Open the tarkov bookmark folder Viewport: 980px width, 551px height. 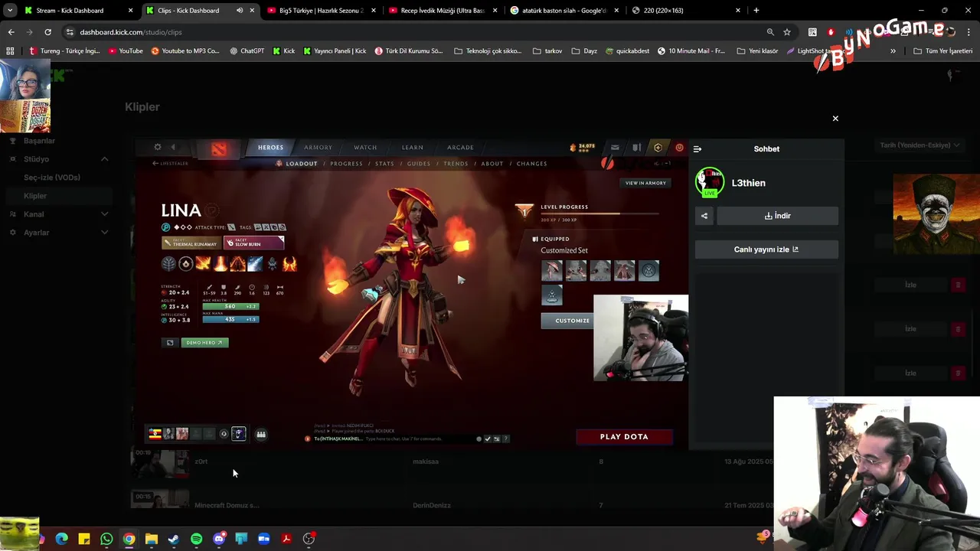point(547,51)
